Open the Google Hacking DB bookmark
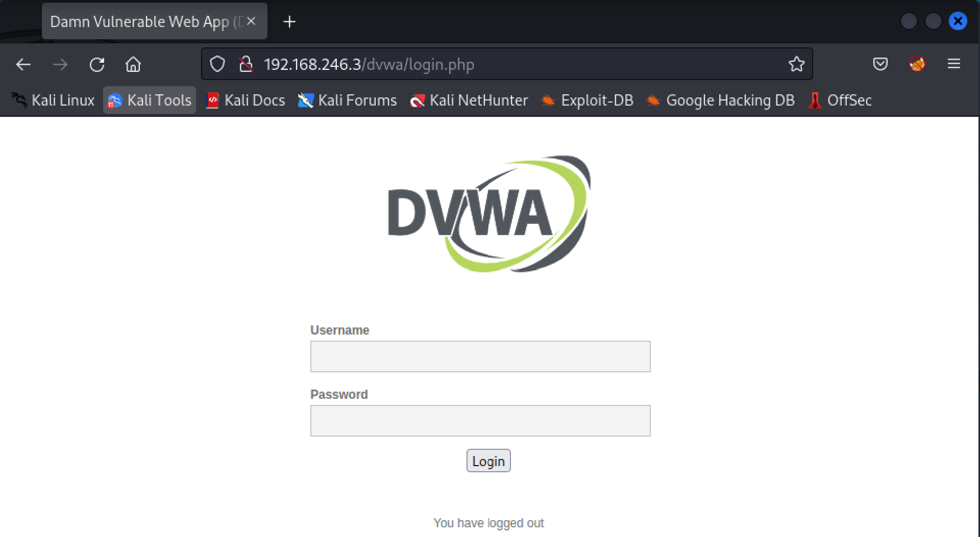This screenshot has width=980, height=537. [x=721, y=100]
